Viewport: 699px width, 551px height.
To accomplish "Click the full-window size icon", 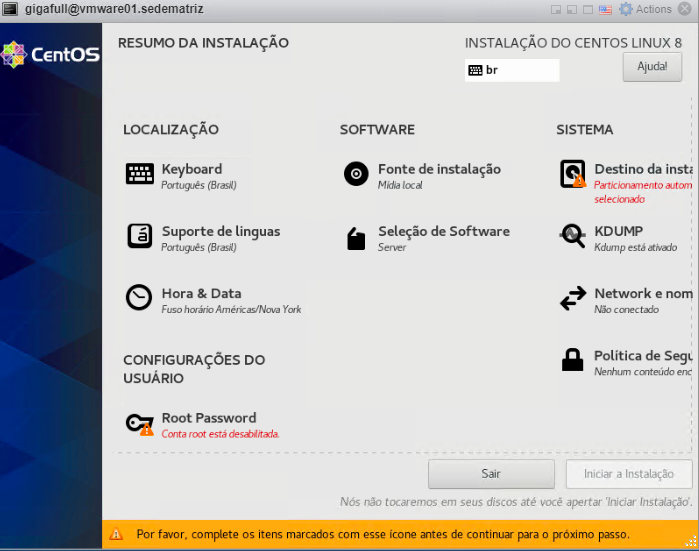I will [x=588, y=10].
